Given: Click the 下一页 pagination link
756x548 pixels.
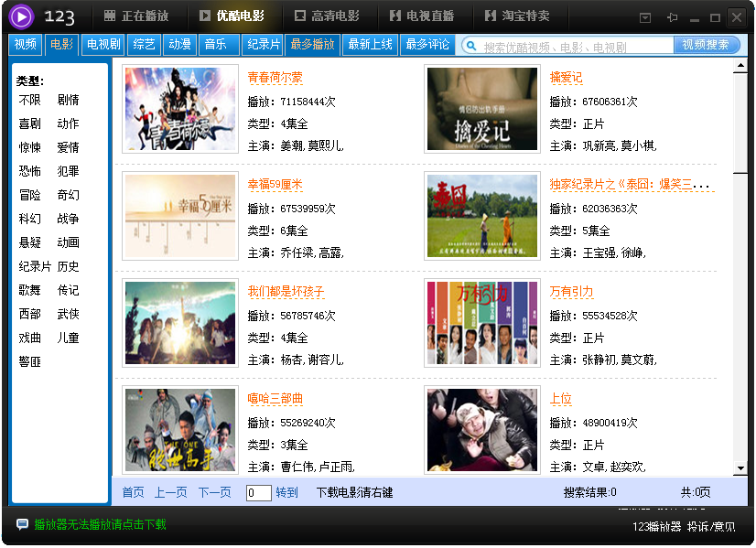Looking at the screenshot, I should [x=214, y=492].
